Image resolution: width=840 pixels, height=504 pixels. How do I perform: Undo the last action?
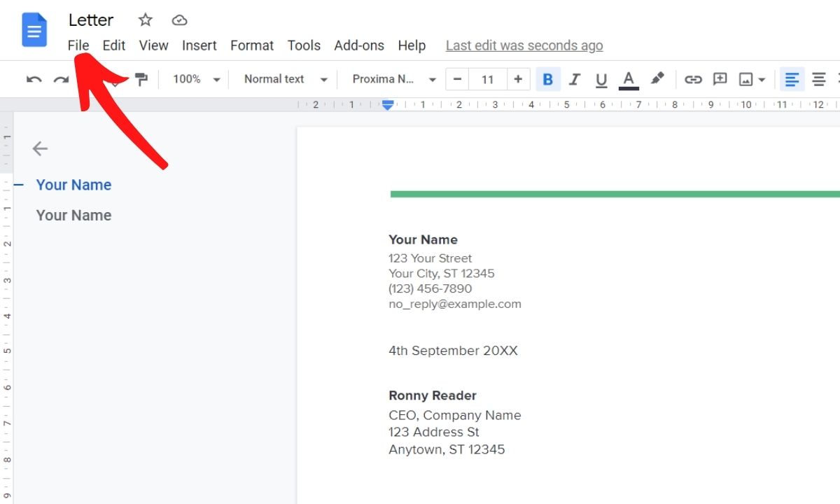click(34, 79)
